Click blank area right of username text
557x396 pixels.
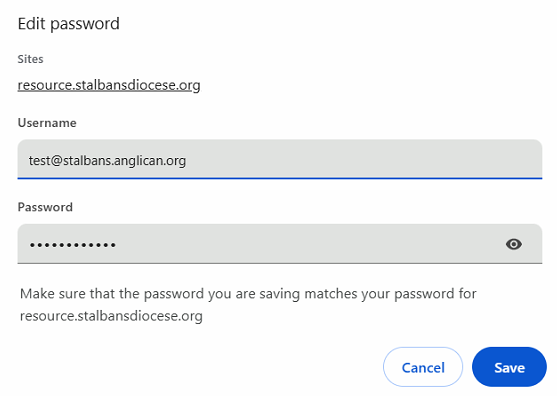point(355,160)
